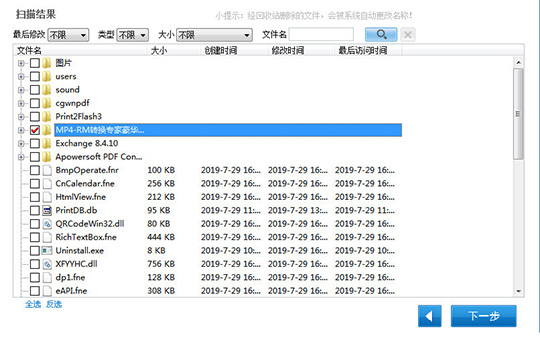Image resolution: width=540 pixels, height=360 pixels.
Task: Open the 大小 filter dropdown
Action: 214,35
